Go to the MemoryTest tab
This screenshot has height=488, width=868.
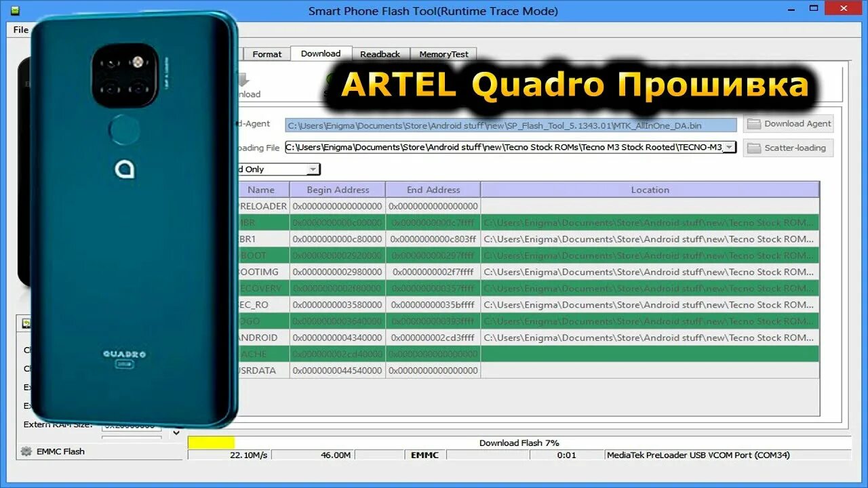[443, 54]
